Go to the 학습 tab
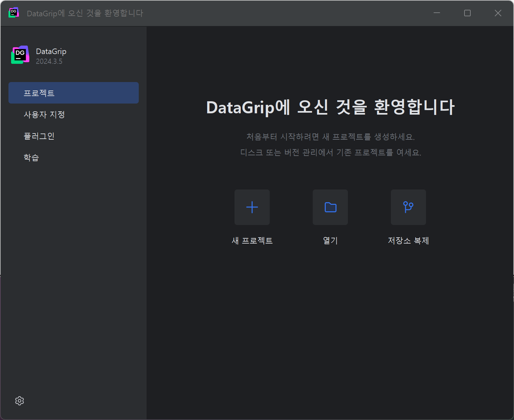This screenshot has width=514, height=420. (x=74, y=157)
